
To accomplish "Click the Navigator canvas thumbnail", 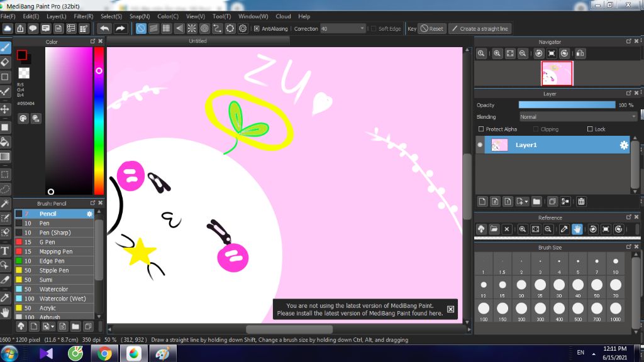I will (x=557, y=73).
